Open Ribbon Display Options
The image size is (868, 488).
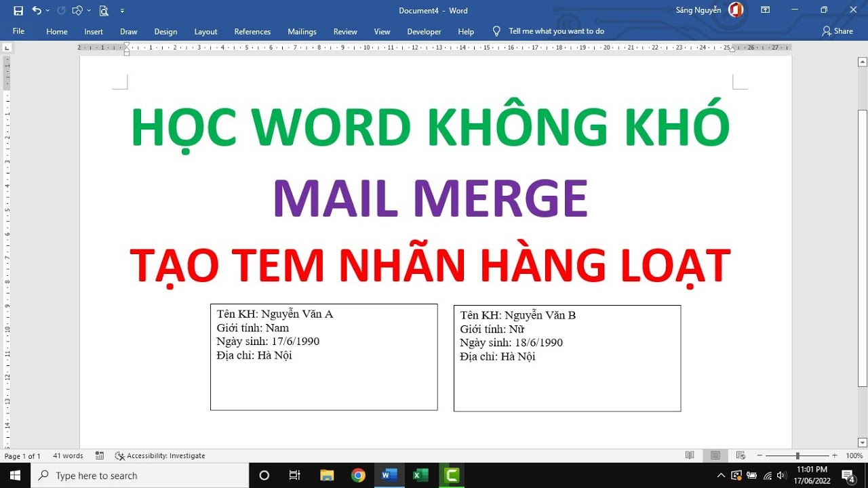pyautogui.click(x=765, y=10)
